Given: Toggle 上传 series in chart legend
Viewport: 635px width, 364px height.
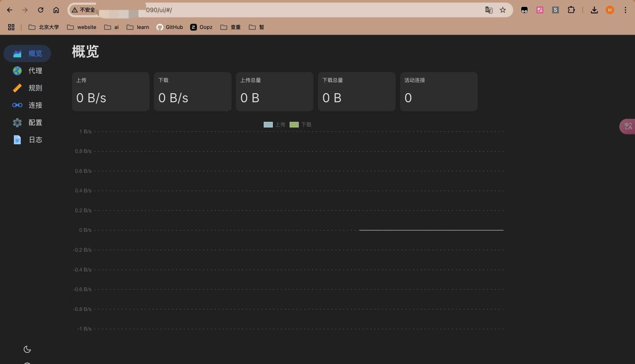Looking at the screenshot, I should (274, 125).
